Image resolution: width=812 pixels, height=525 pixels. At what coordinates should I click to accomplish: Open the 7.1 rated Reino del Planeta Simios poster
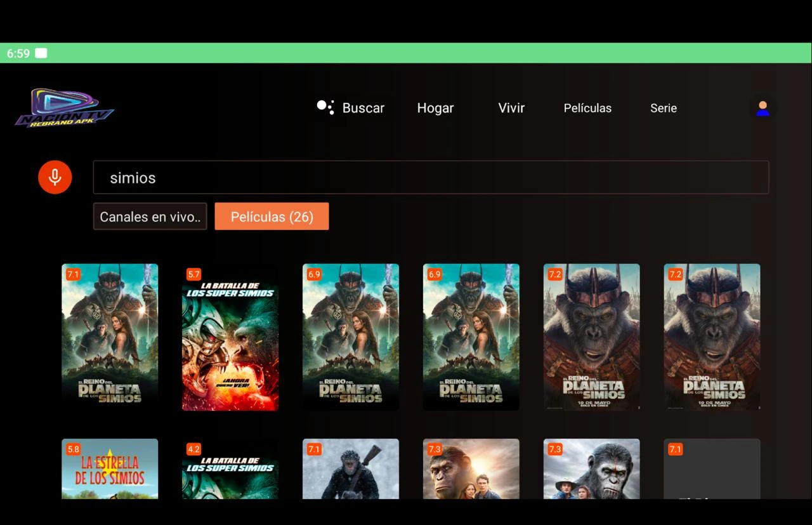110,337
